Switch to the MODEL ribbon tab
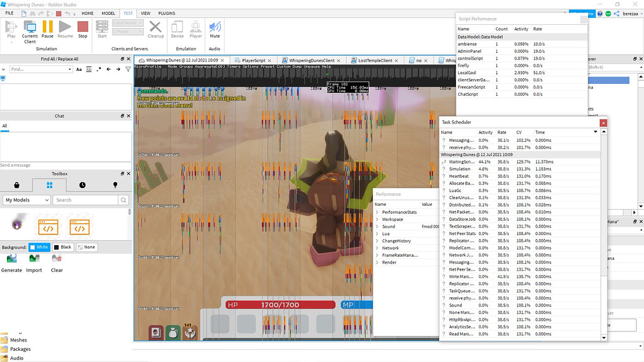This screenshot has height=362, width=644. point(108,13)
